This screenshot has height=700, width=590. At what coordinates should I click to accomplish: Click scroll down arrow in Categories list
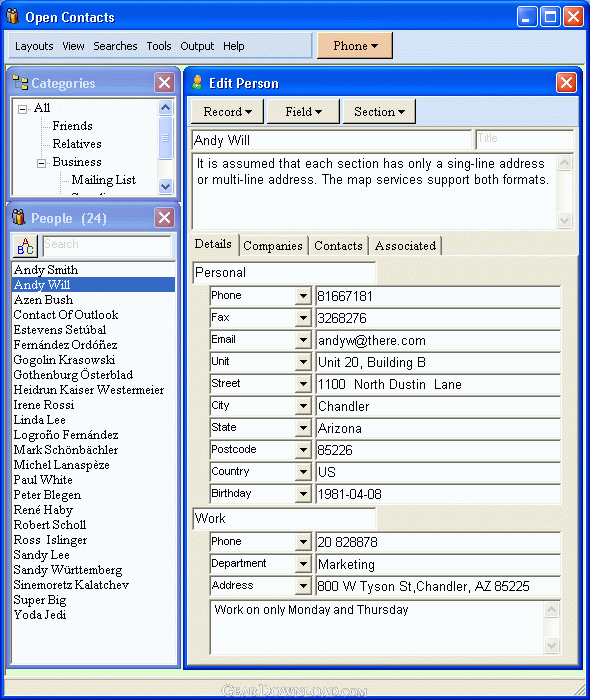[x=166, y=186]
